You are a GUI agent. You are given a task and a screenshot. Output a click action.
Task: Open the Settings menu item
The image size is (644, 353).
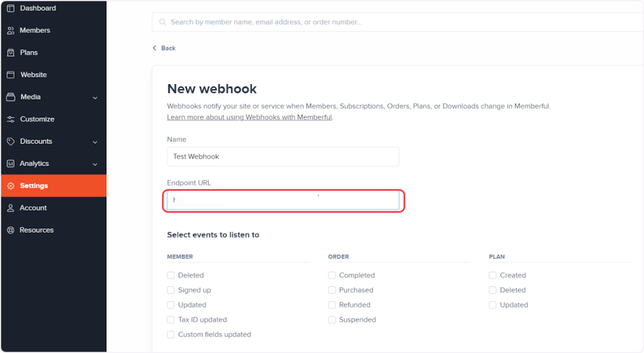(x=34, y=186)
